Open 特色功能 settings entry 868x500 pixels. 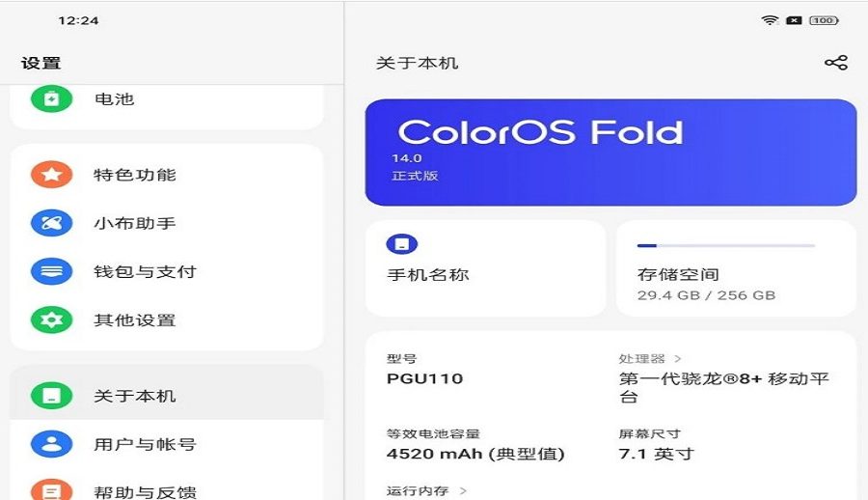coord(135,175)
